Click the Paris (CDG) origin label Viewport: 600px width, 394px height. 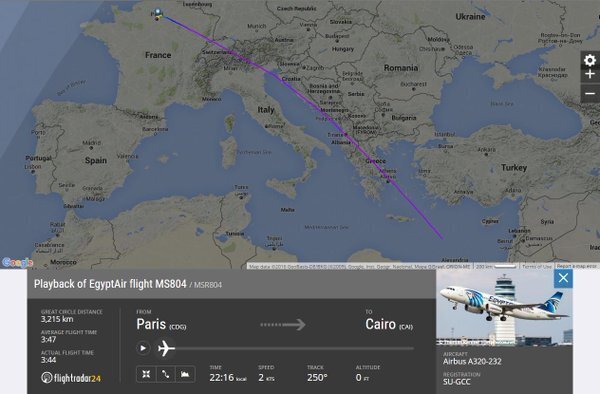[161, 324]
